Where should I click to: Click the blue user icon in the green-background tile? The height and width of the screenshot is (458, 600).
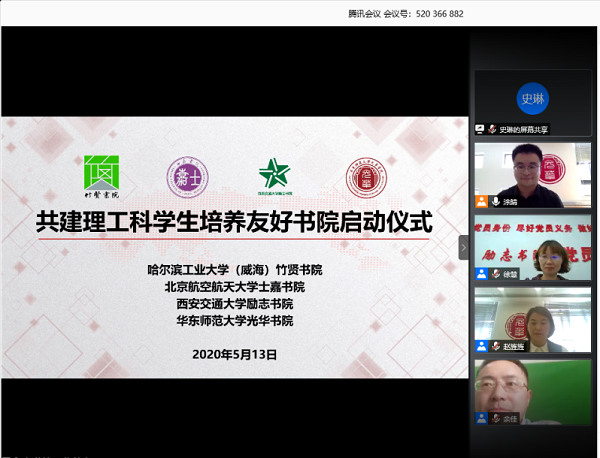tap(481, 418)
